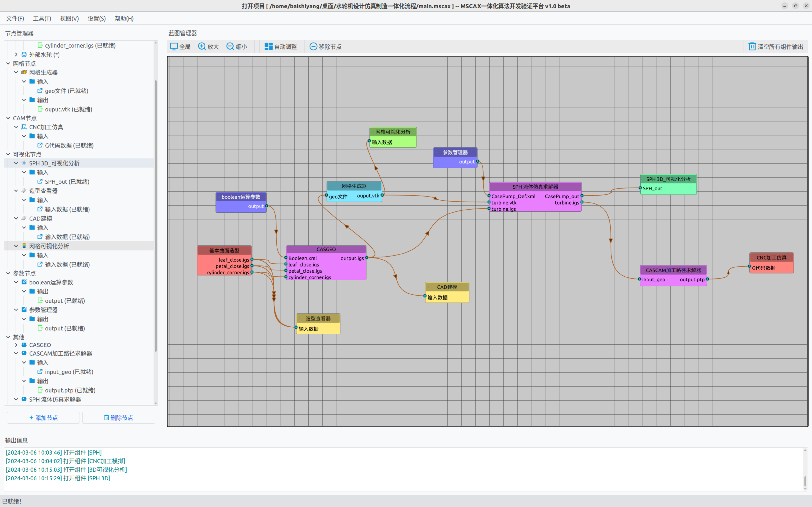The width and height of the screenshot is (812, 507).
Task: Click the 清空所有组件输出 trash icon
Action: [x=752, y=47]
